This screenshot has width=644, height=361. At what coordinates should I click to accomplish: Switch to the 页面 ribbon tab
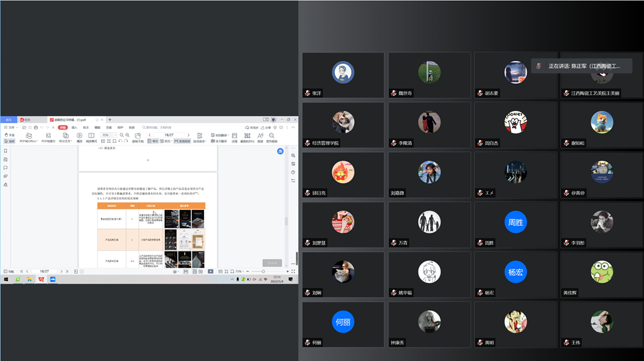click(109, 128)
